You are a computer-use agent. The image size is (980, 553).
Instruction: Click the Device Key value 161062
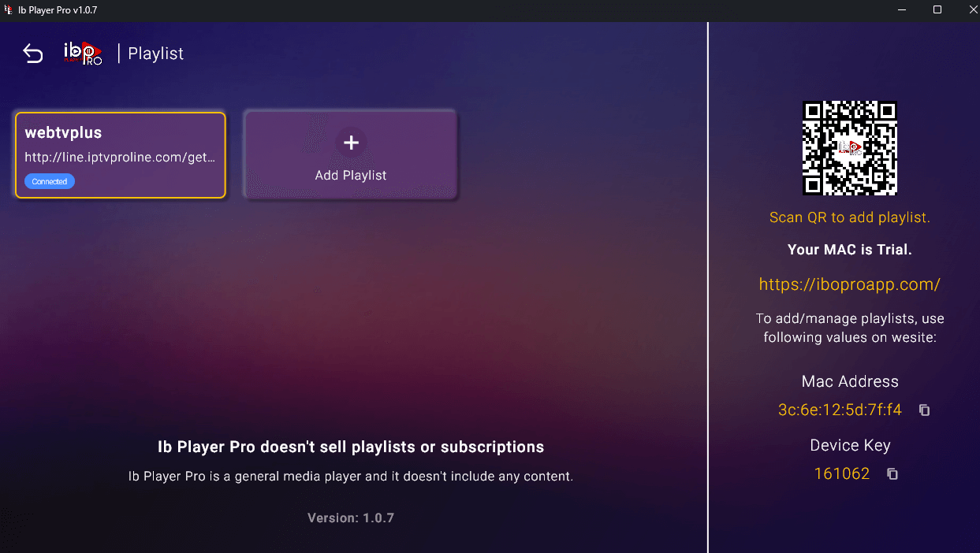click(x=841, y=474)
